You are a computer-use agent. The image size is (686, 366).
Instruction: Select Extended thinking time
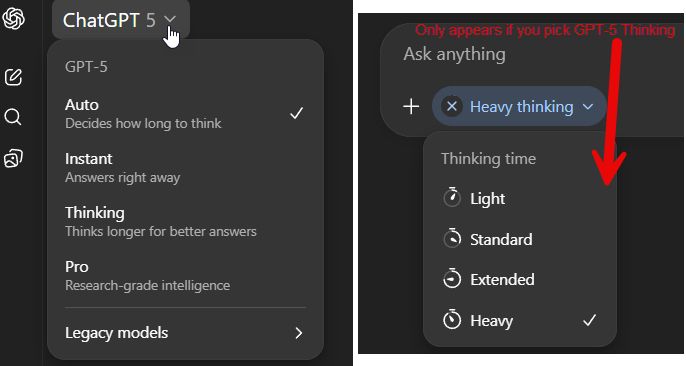coord(520,279)
